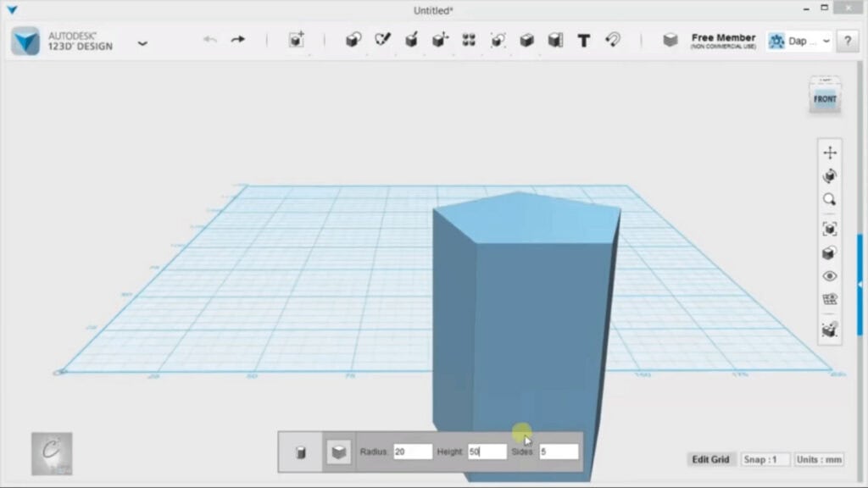Switch prism to cylinder shape in bottom panel

pos(301,452)
